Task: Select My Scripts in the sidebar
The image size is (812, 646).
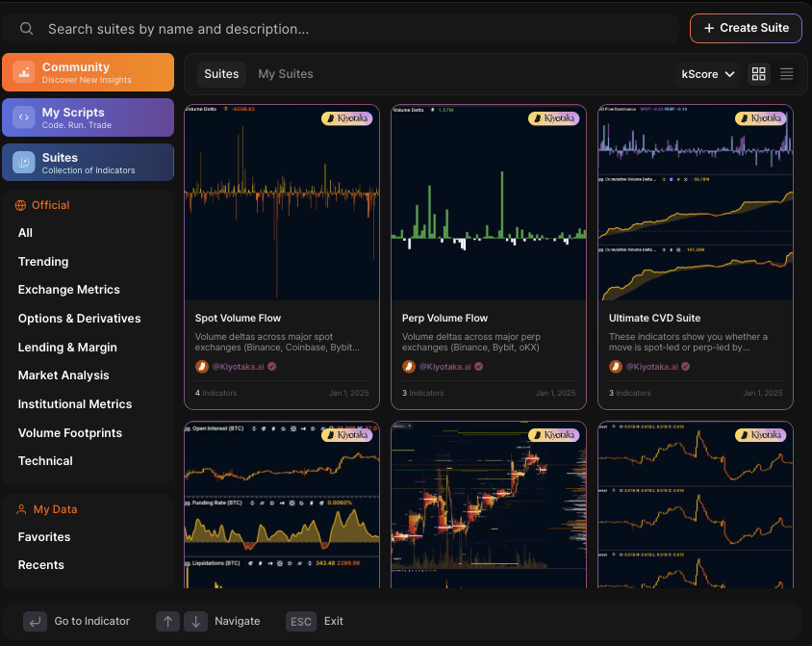Action: [x=88, y=116]
